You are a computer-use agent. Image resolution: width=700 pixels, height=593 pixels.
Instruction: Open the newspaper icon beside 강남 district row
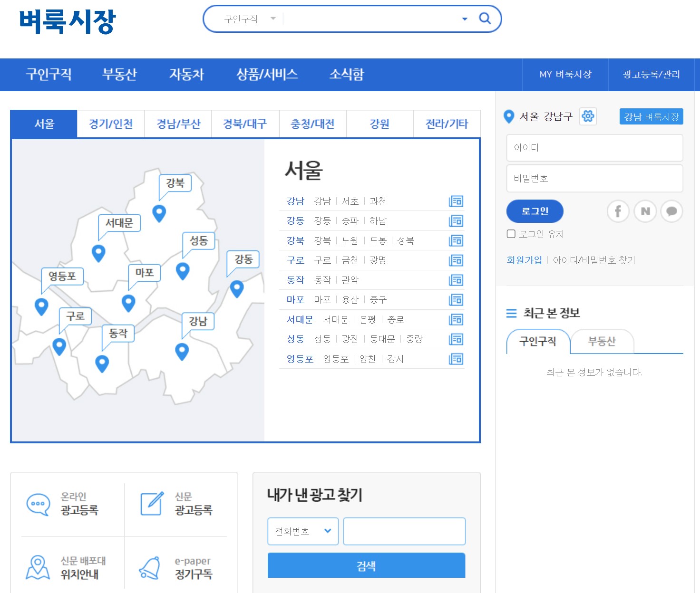click(456, 201)
